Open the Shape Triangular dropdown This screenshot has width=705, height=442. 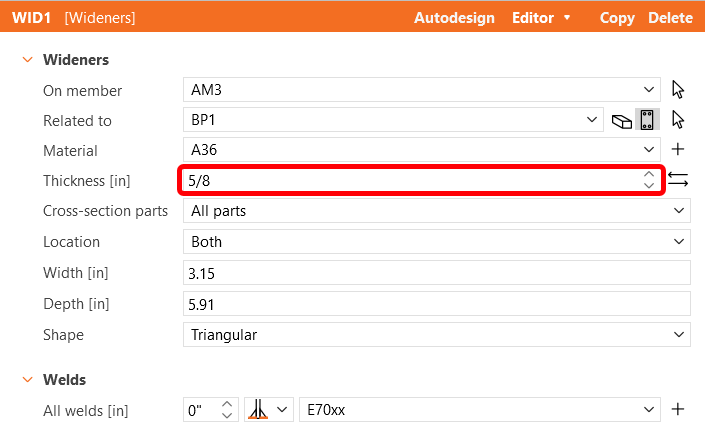(x=680, y=335)
